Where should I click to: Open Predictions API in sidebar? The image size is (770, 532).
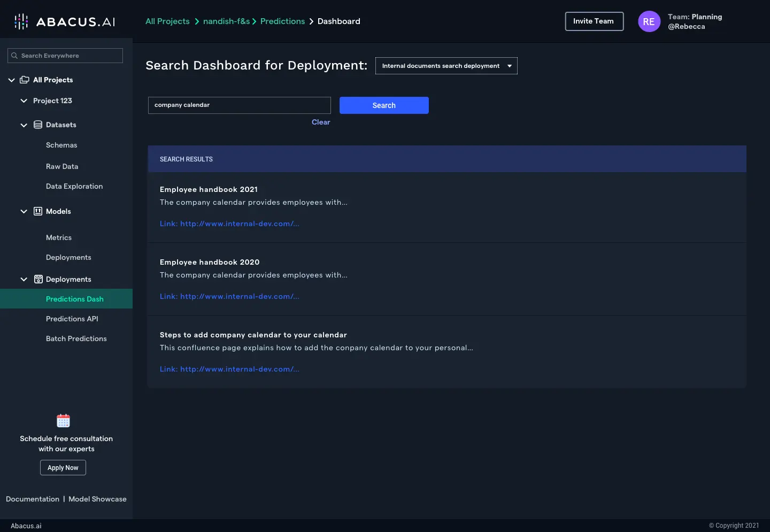coord(72,319)
